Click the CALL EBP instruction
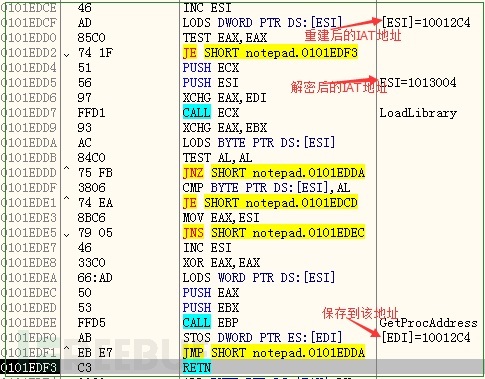The height and width of the screenshot is (379, 485). coord(211,322)
